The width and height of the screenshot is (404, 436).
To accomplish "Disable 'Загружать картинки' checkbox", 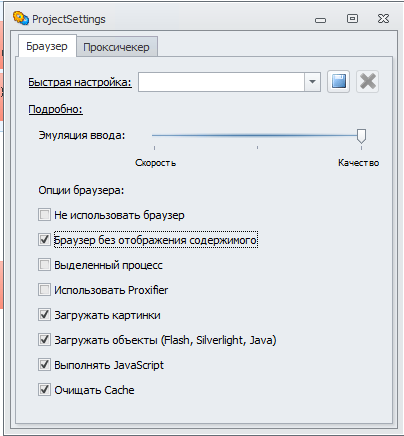I will click(44, 315).
